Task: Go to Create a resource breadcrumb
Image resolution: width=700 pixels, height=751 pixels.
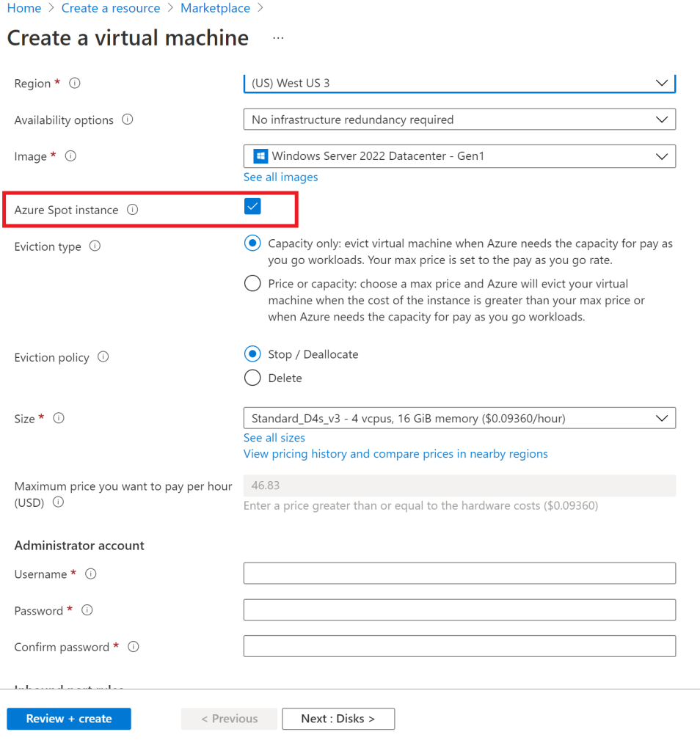Action: coord(111,8)
